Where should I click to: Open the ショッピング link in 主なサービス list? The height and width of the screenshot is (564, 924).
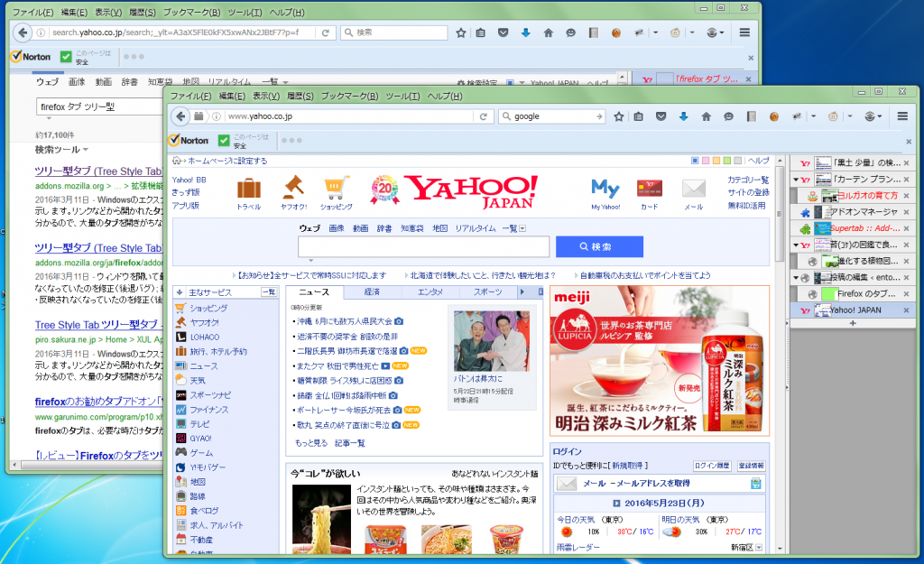tap(208, 308)
